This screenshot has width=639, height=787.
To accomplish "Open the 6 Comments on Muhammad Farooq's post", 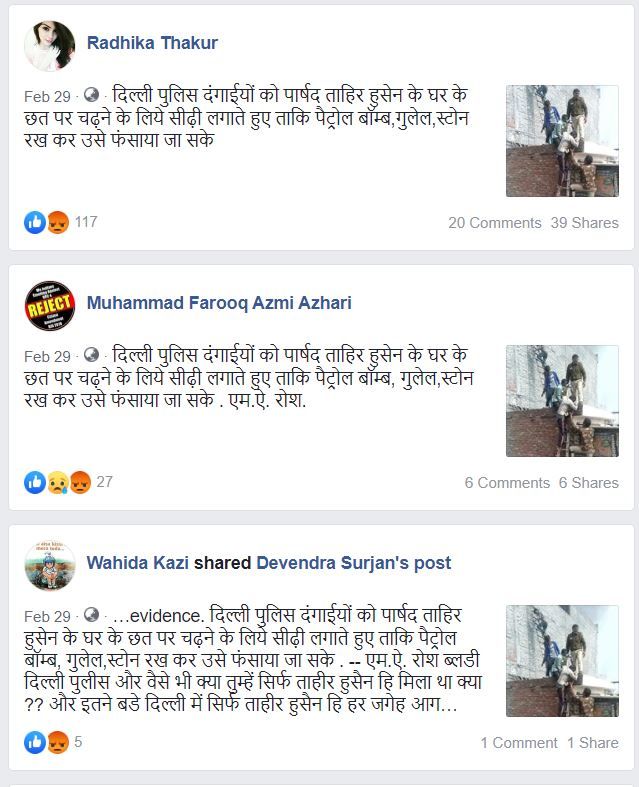I will pos(507,483).
